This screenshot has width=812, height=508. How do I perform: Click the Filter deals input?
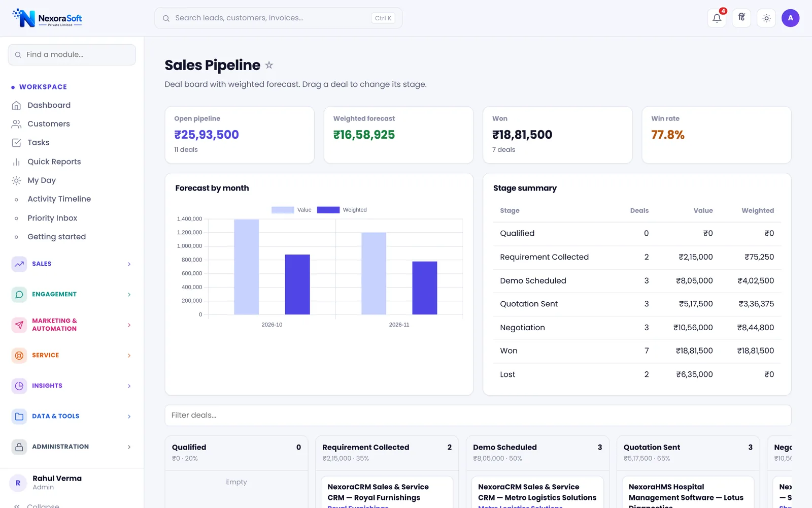tap(478, 416)
